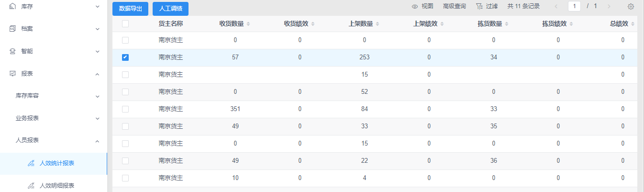Check the row with 上架数量 52
644x192 pixels.
[125, 92]
